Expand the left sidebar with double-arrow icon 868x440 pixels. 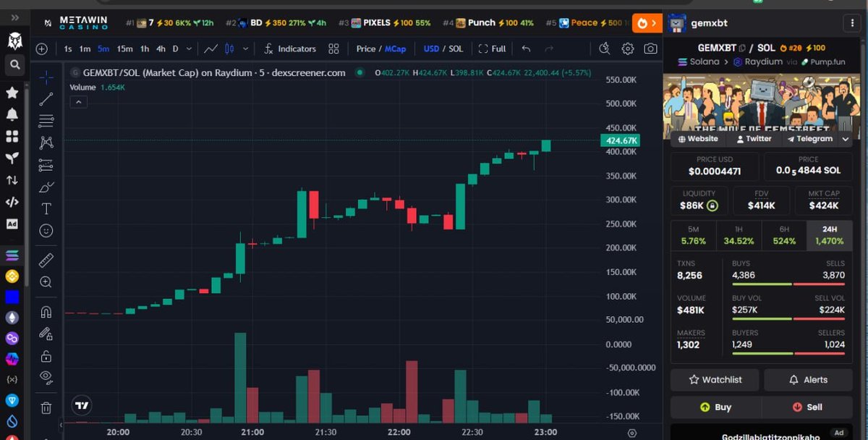(x=15, y=17)
